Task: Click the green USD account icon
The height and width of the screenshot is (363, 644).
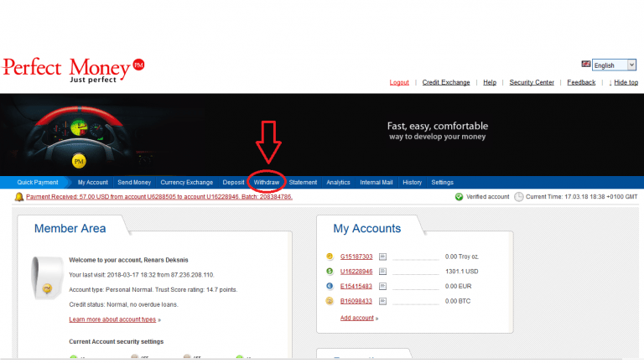Action: [x=330, y=272]
